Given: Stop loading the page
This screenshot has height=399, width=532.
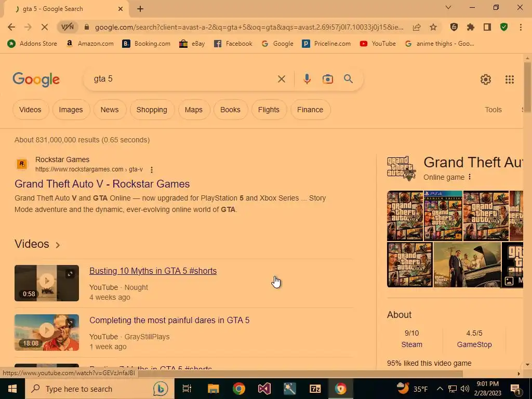Looking at the screenshot, I should (45, 27).
